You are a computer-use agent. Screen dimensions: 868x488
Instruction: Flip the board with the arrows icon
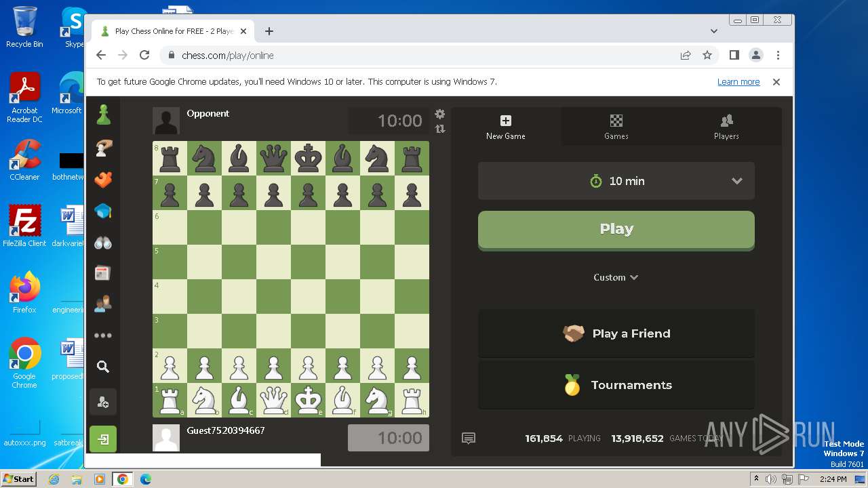click(439, 129)
